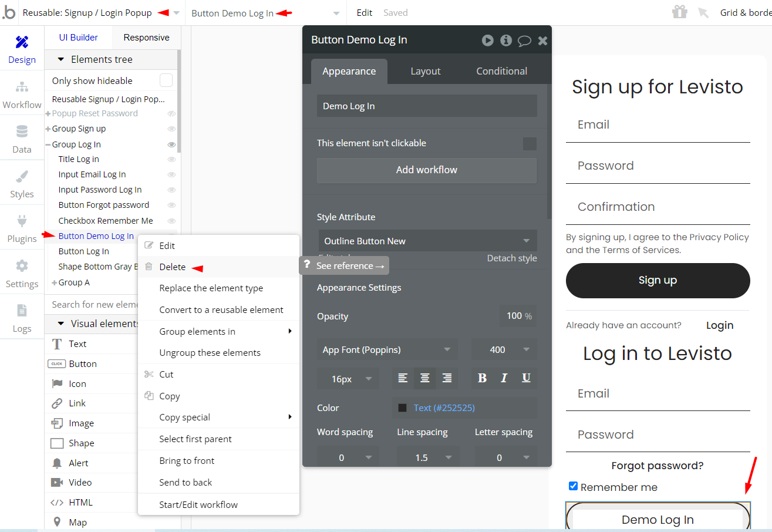
Task: Open the Workflow section
Action: 22,94
